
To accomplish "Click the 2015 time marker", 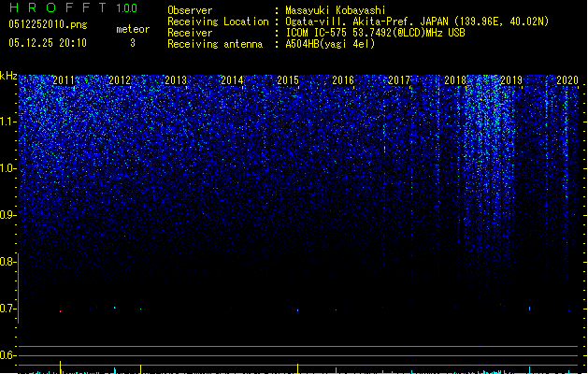I will point(288,79).
